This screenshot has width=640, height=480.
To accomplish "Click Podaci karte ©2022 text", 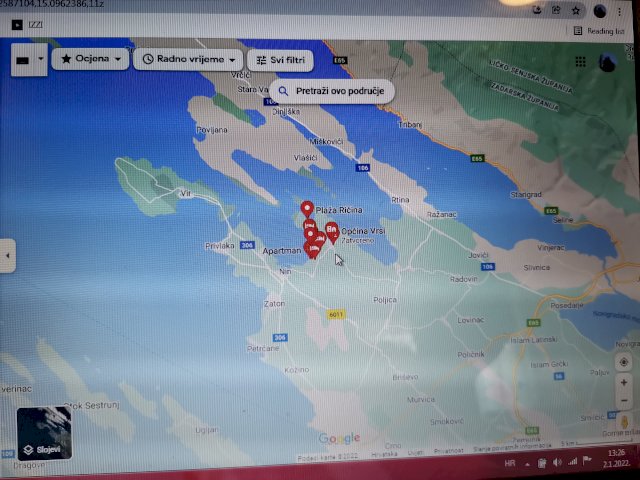I will [328, 458].
